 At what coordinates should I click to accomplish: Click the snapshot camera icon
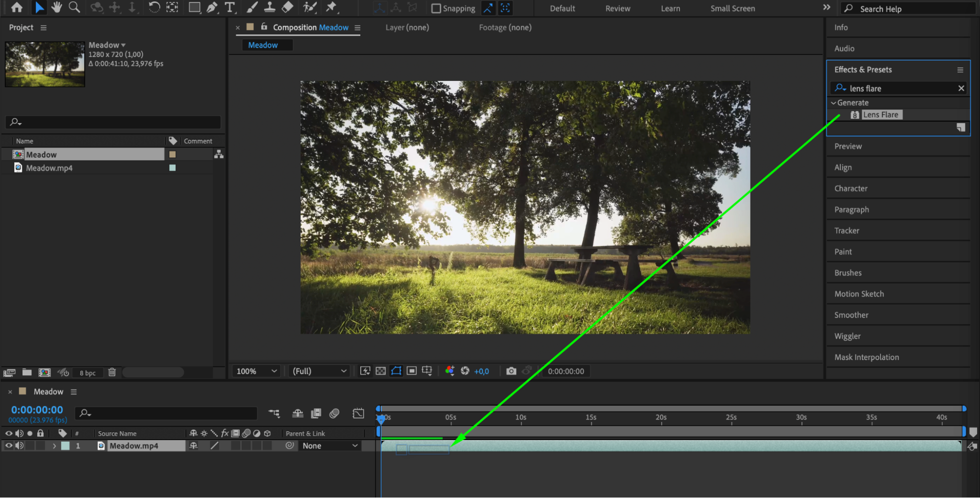click(511, 371)
